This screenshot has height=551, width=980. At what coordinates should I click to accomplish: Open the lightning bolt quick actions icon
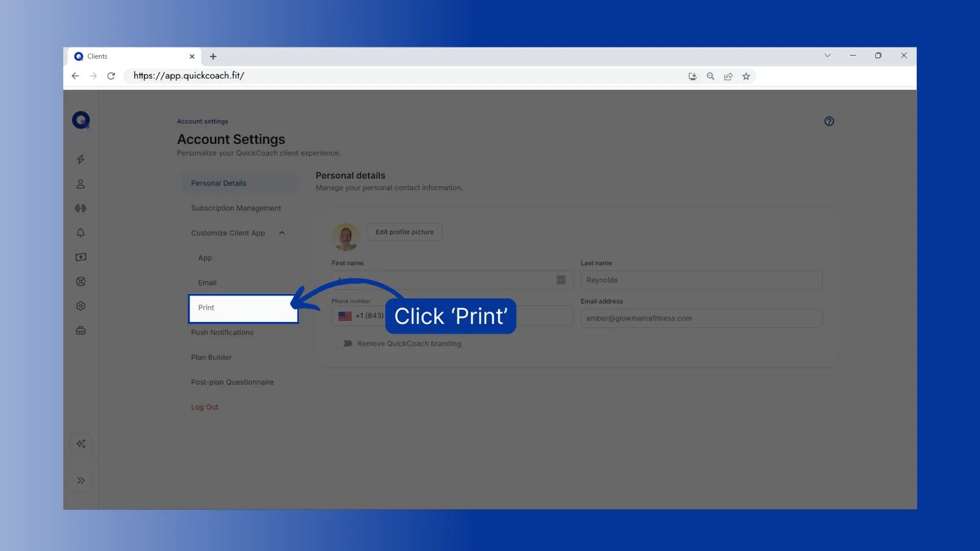(x=81, y=159)
